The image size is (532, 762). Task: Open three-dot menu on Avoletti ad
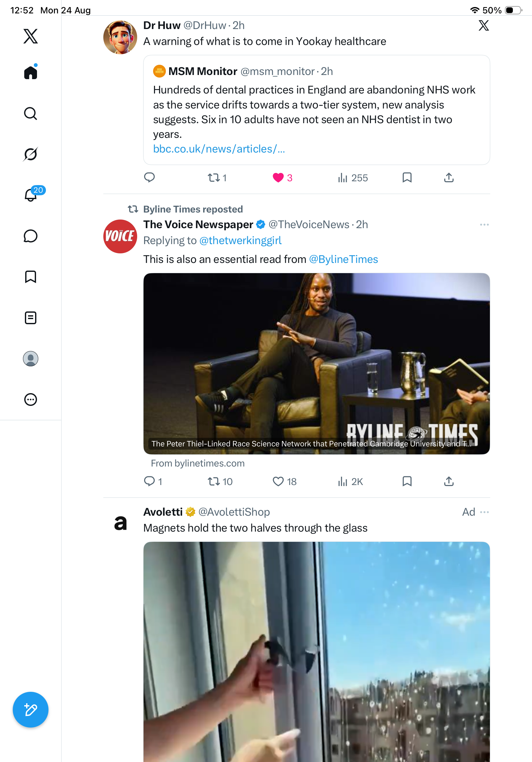(x=484, y=512)
